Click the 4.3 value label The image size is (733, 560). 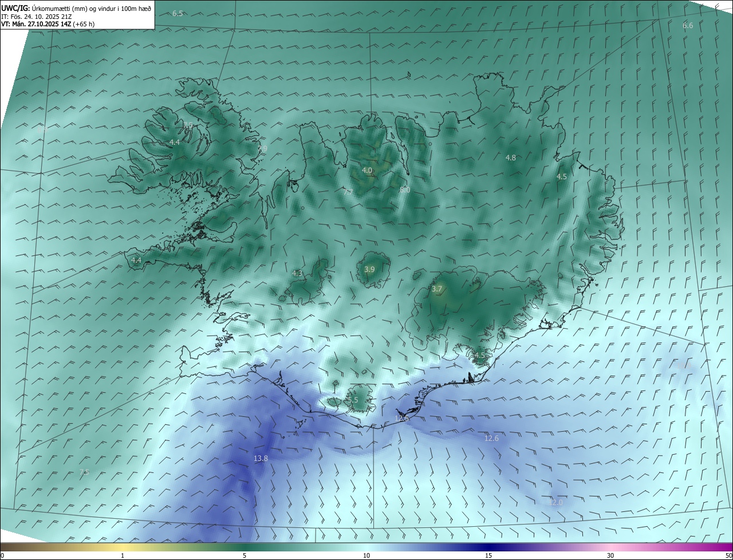297,274
